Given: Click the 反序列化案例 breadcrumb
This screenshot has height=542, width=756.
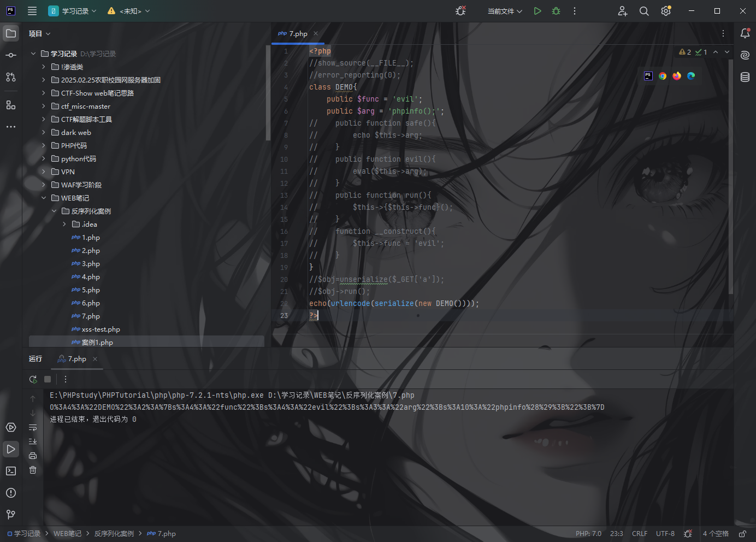Looking at the screenshot, I should click(114, 534).
